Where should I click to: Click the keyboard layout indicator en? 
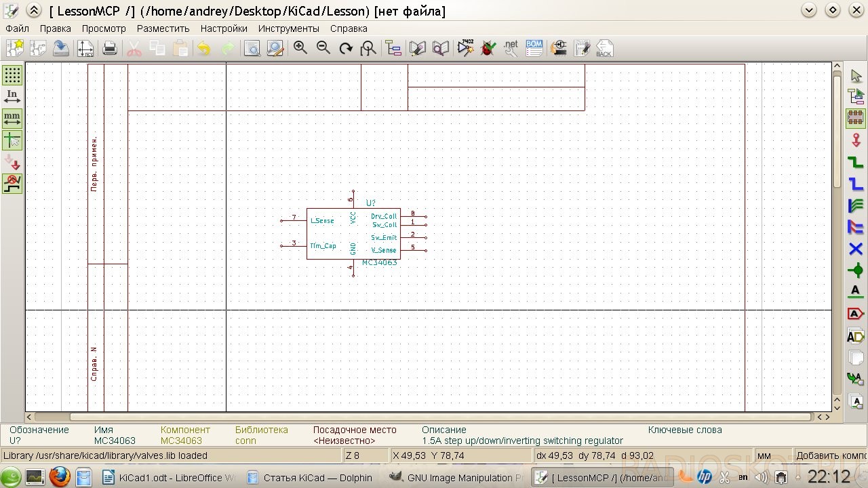[x=743, y=477]
